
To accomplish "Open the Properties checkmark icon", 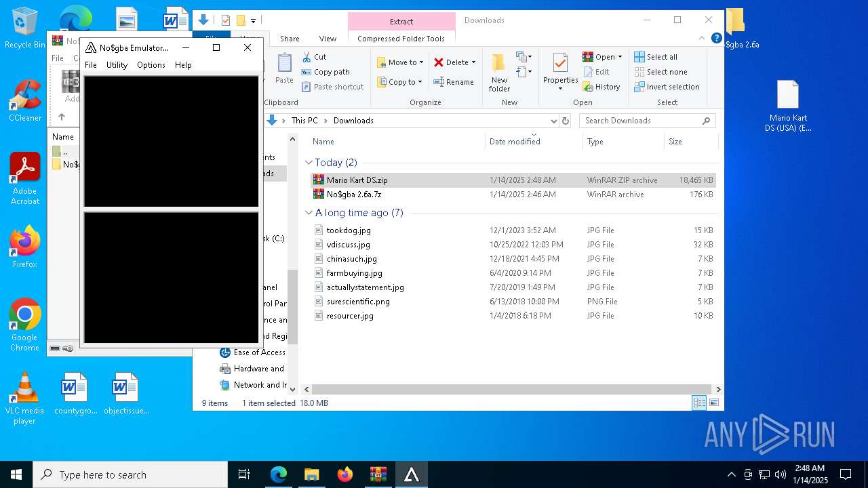I will tap(560, 63).
